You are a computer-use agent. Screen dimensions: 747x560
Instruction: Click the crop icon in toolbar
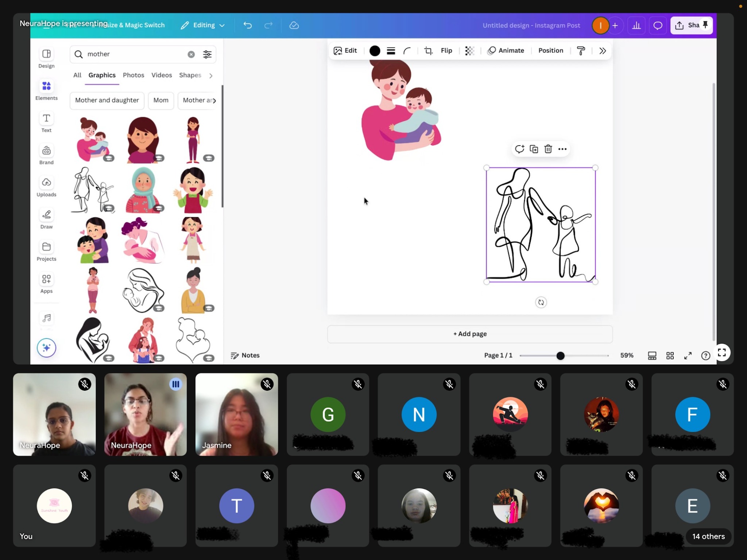(x=428, y=51)
